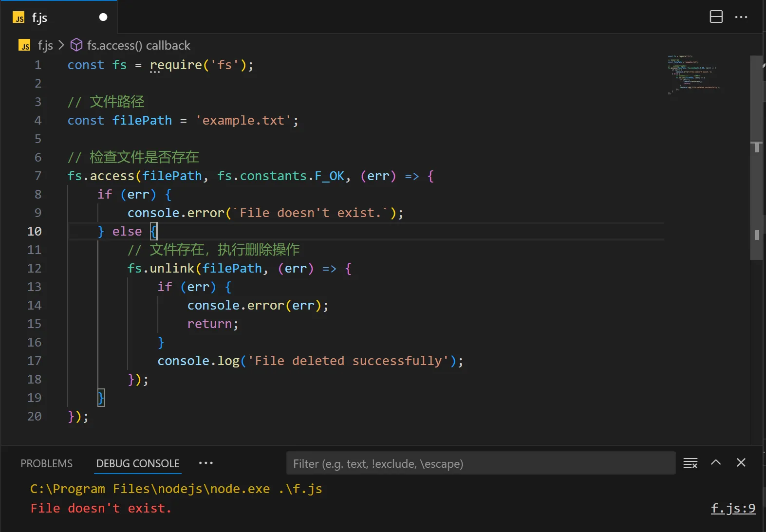Click the 'example.txt' string on line 4
The image size is (766, 532).
243,120
